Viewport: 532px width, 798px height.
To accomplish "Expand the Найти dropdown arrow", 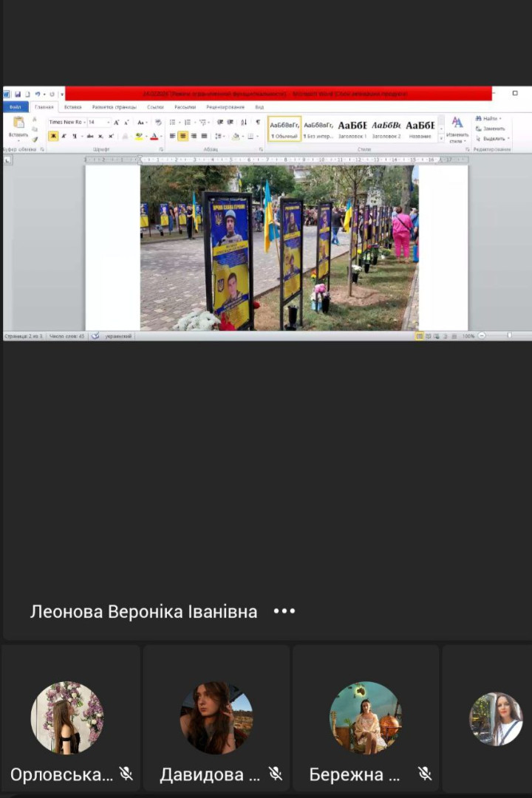I will [x=500, y=119].
